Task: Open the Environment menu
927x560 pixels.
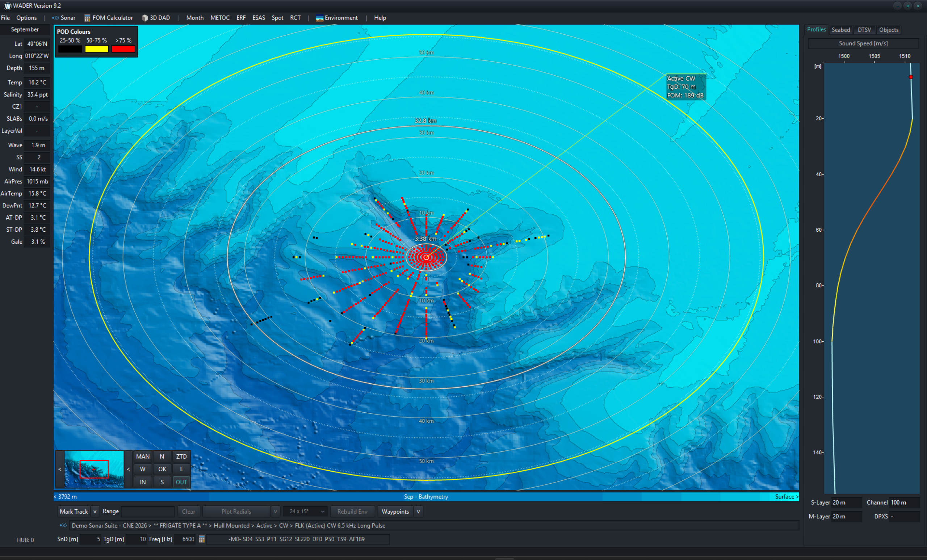Action: point(336,18)
